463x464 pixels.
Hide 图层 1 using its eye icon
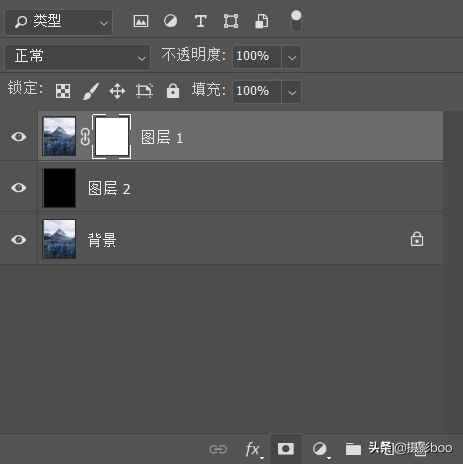[x=19, y=136]
